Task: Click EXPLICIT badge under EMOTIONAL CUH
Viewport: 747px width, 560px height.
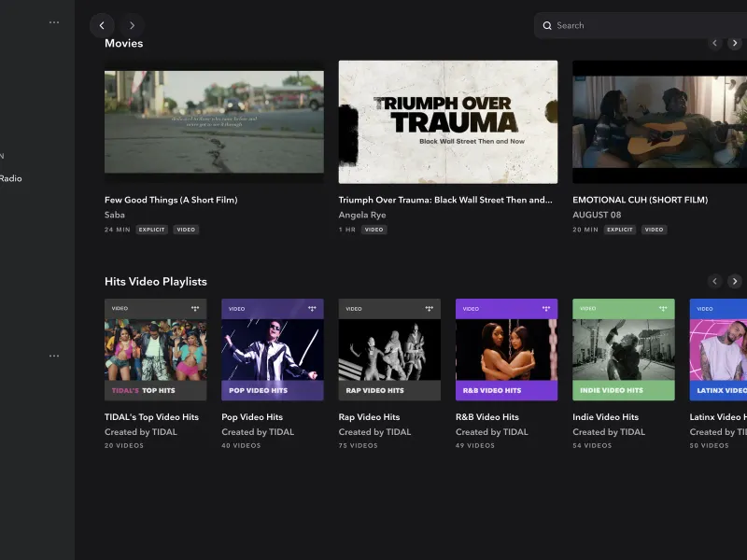Action: point(620,230)
